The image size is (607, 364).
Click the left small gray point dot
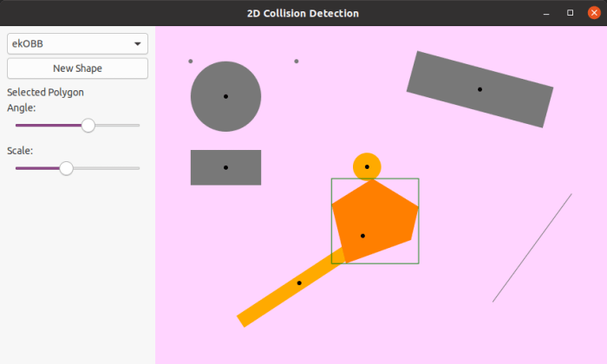191,62
